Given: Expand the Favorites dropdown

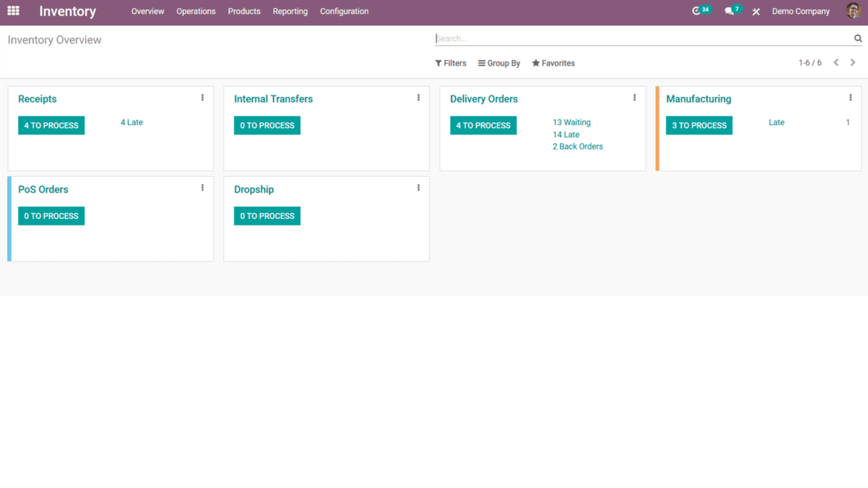Looking at the screenshot, I should point(553,63).
